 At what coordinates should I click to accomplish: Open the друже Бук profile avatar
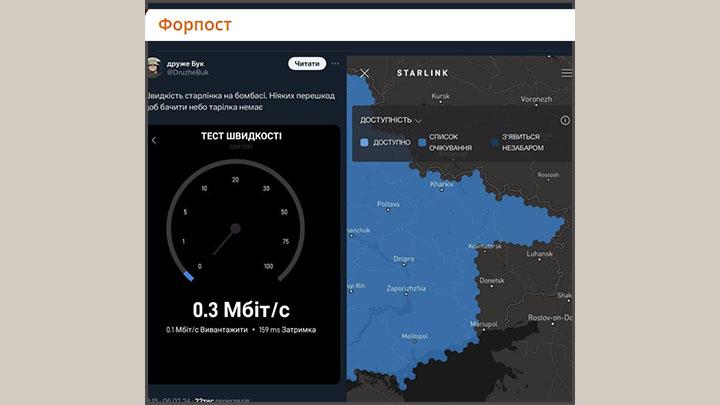pos(154,67)
